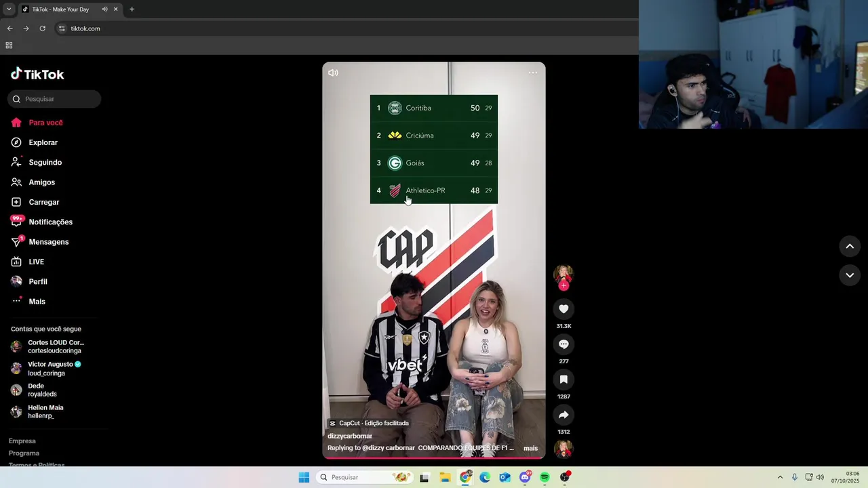Show hidden system tray icons
The width and height of the screenshot is (868, 488).
click(x=780, y=477)
